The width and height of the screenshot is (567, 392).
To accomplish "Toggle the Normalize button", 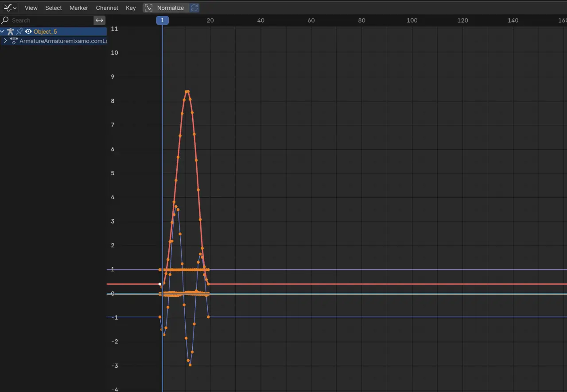I will pyautogui.click(x=165, y=8).
